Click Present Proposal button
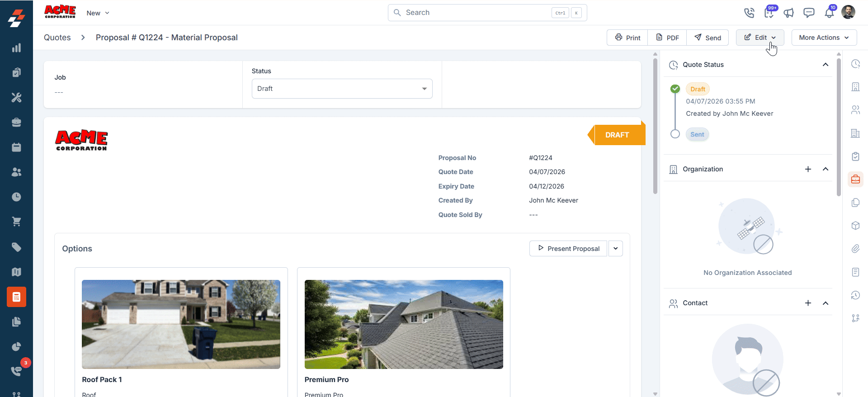The image size is (868, 397). point(568,248)
